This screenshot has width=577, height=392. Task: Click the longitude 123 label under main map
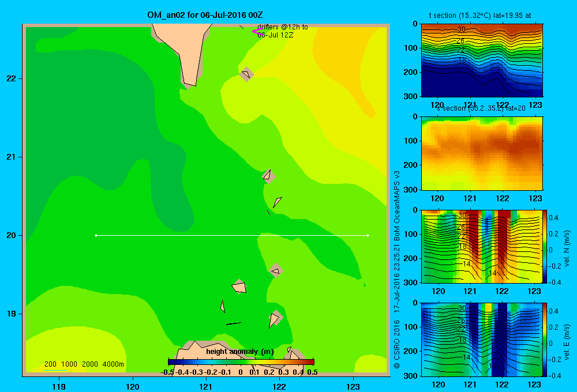353,386
